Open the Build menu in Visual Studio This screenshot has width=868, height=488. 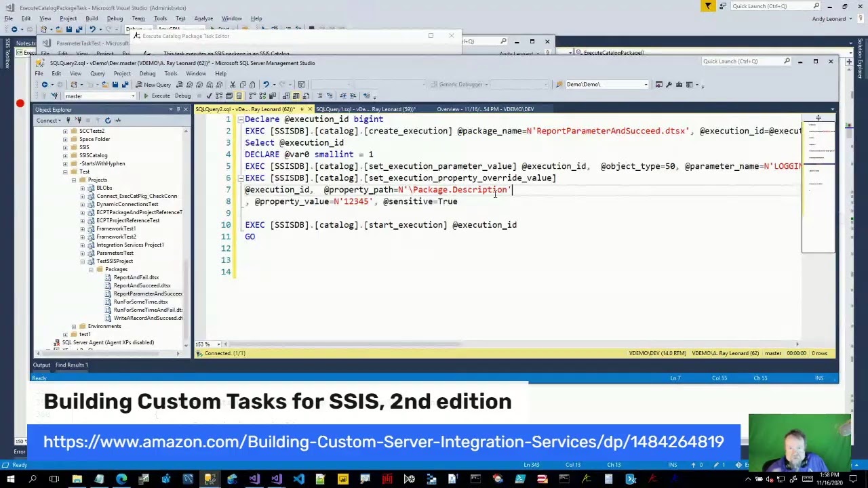click(x=92, y=18)
